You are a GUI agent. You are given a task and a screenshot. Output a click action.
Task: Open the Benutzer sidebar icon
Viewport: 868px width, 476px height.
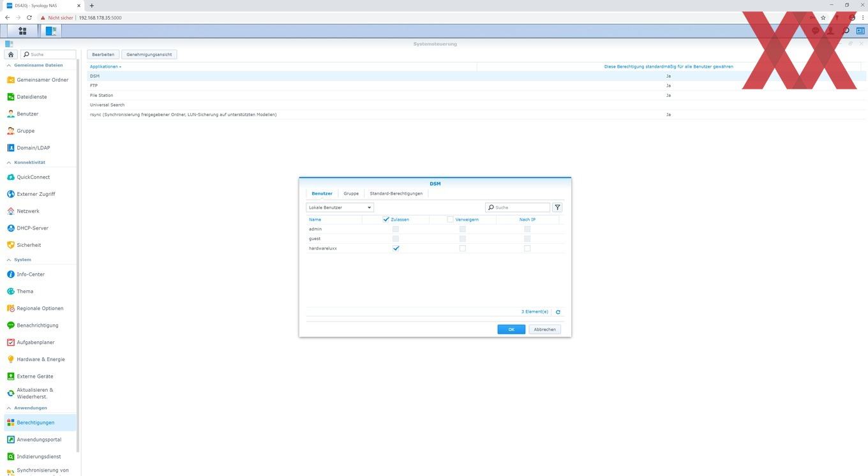pyautogui.click(x=11, y=114)
